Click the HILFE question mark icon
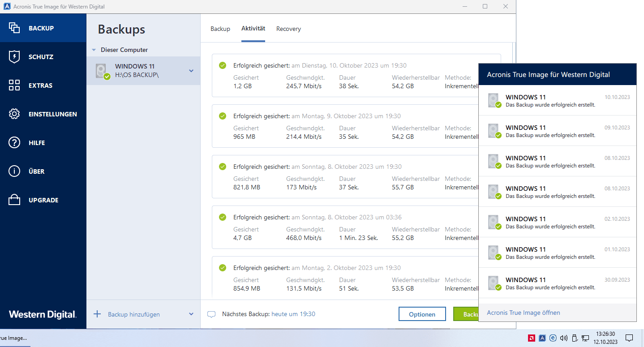644x347 pixels. (x=14, y=143)
